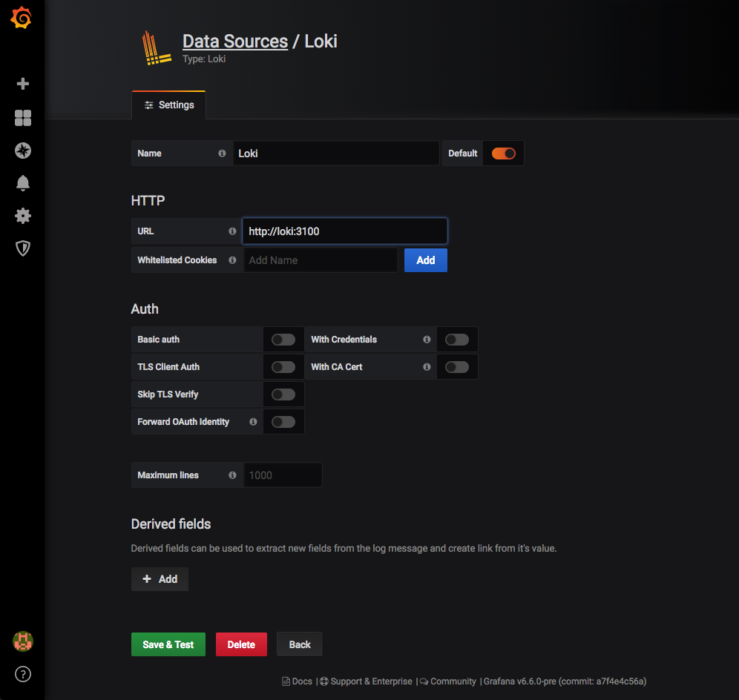Image resolution: width=739 pixels, height=700 pixels.
Task: Open the Create plus menu in sidebar
Action: click(x=22, y=84)
